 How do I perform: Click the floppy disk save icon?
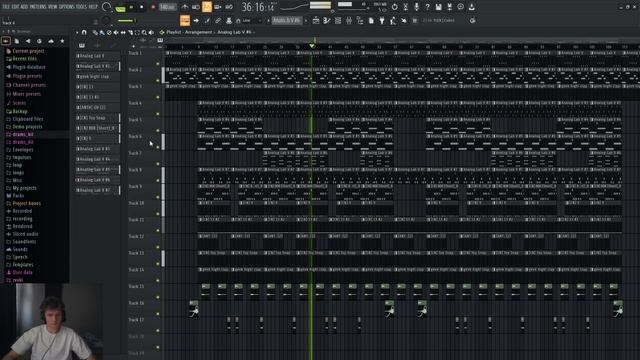pos(438,7)
